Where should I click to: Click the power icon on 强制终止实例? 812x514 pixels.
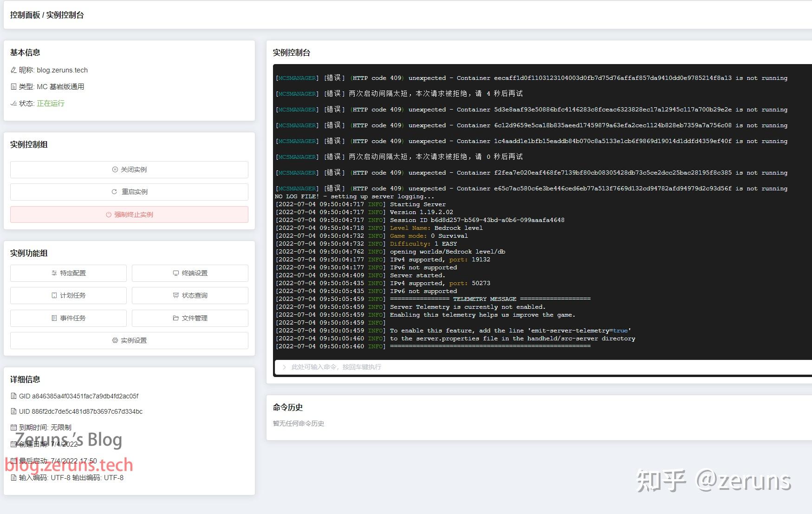[x=108, y=215]
